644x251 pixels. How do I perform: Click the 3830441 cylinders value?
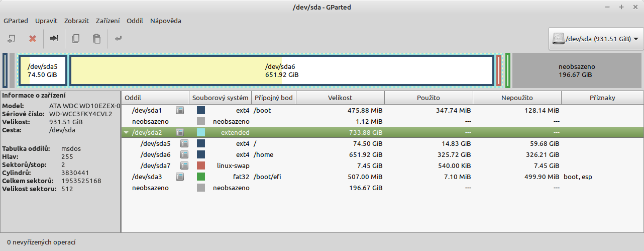[x=75, y=173]
